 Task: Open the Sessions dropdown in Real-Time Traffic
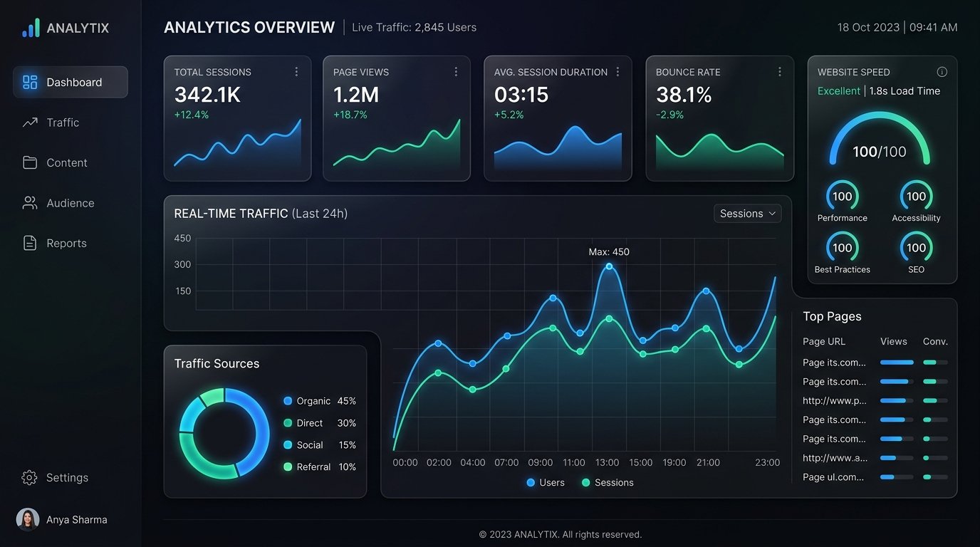coord(747,214)
